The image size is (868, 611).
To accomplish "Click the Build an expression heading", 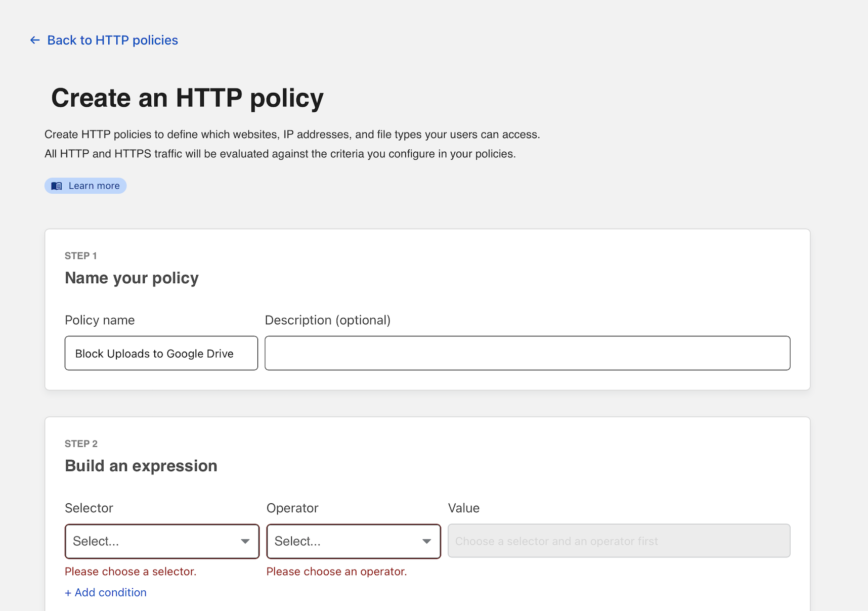I will pos(141,465).
